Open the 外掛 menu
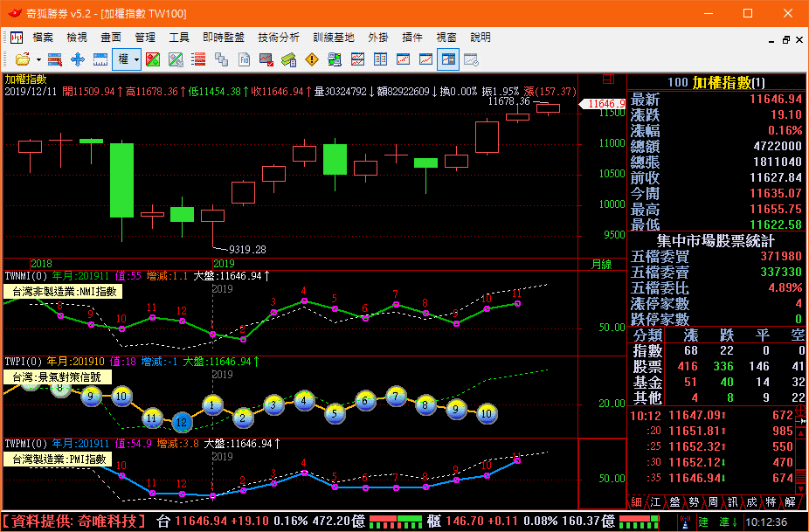The image size is (809, 532). coord(378,38)
